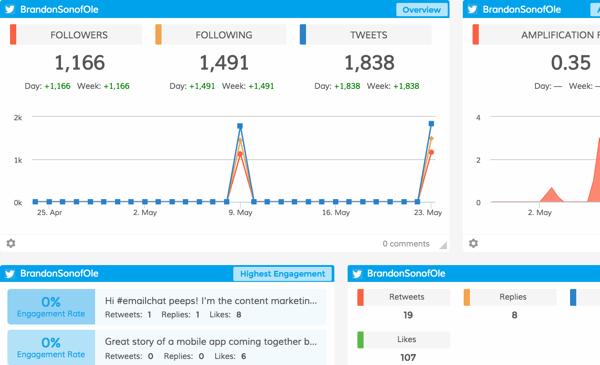600x365 pixels.
Task: Select the FOLLOWING metric label
Action: coord(224,35)
